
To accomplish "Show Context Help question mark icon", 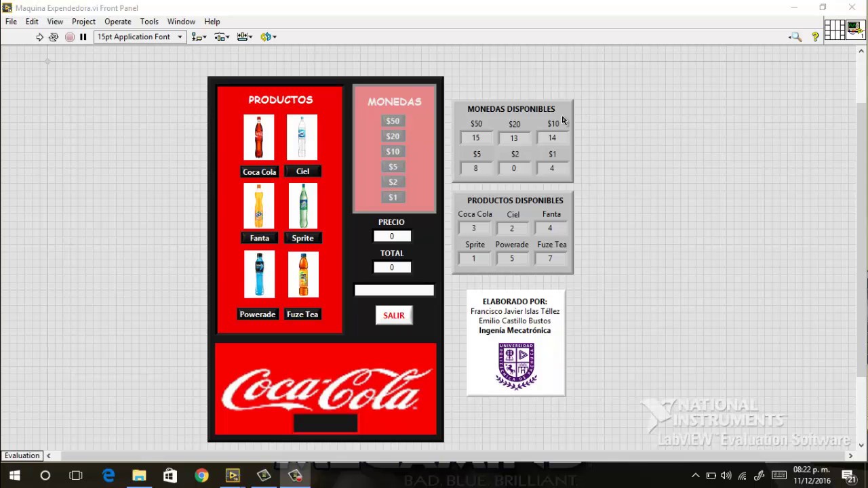I will [815, 37].
